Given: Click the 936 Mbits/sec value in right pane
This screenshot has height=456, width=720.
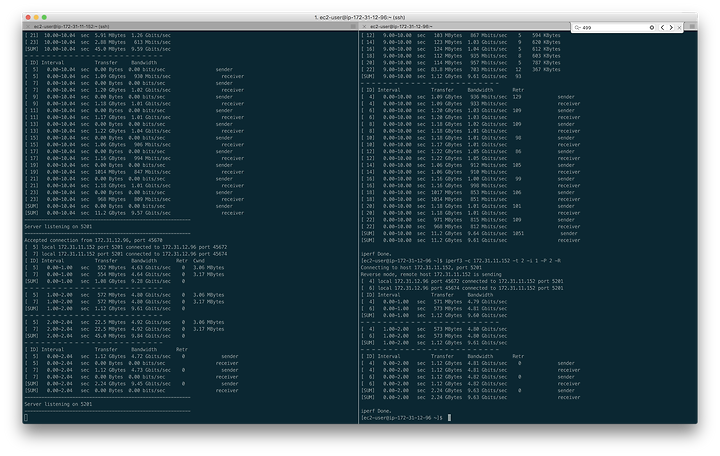Looking at the screenshot, I should [489, 97].
